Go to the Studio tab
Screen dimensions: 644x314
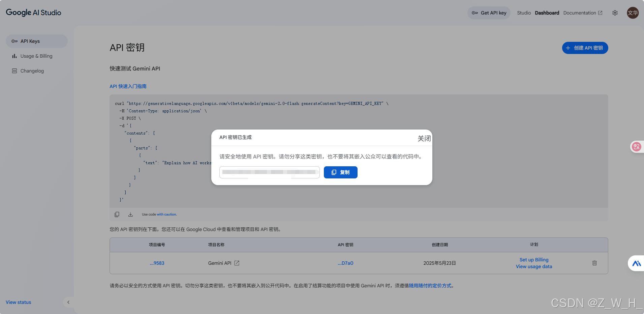(524, 13)
